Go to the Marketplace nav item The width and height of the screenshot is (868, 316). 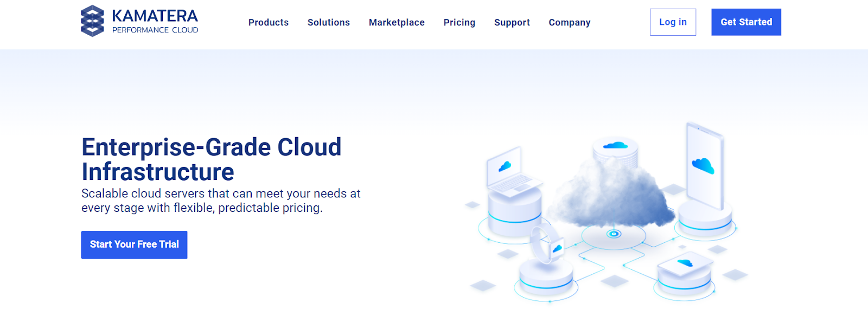397,22
